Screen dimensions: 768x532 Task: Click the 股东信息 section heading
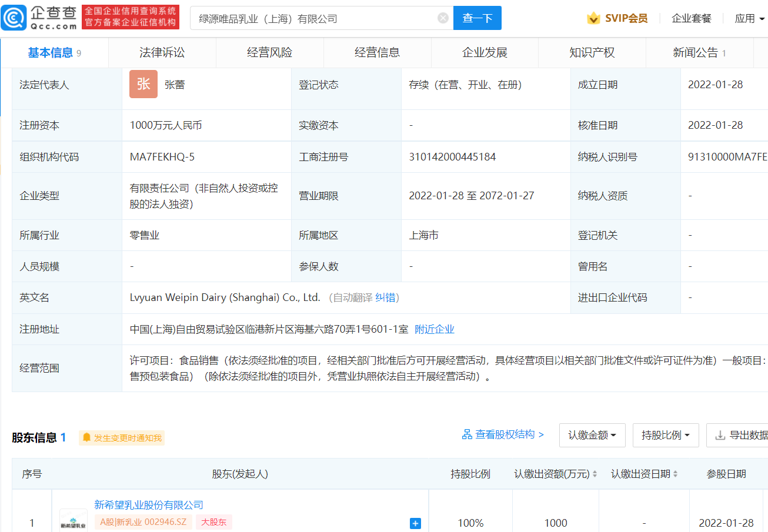[34, 438]
